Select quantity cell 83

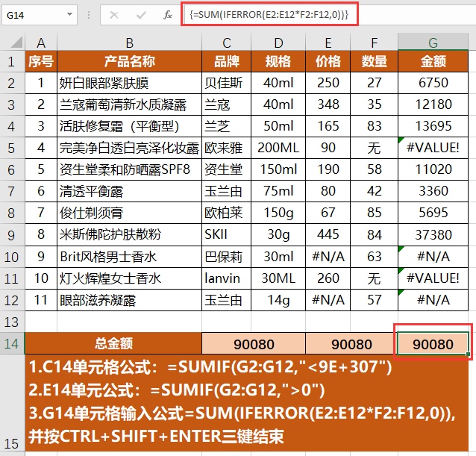(x=374, y=126)
